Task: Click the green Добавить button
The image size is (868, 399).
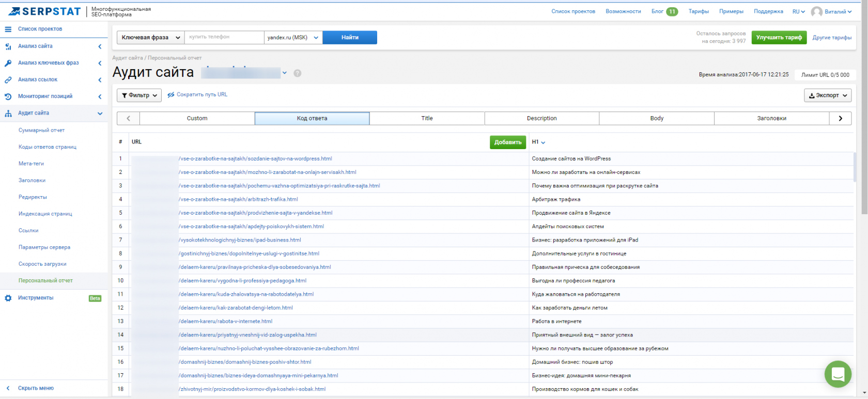Action: (508, 142)
